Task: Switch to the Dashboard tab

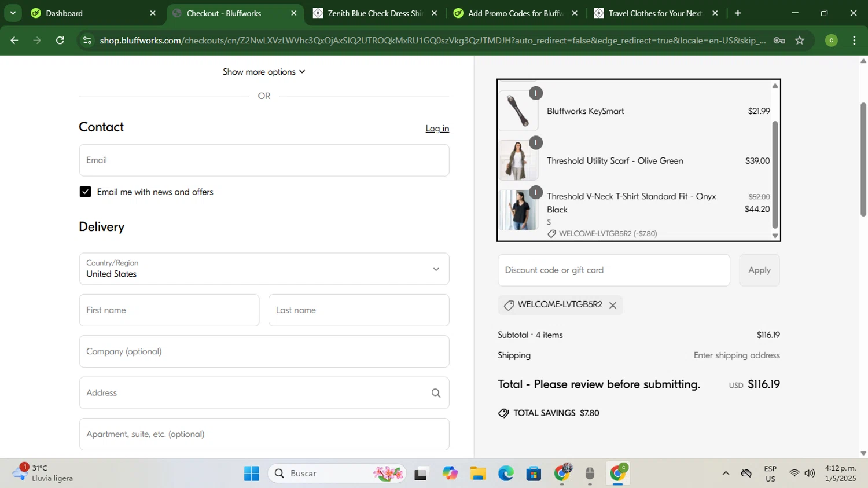Action: 93,13
